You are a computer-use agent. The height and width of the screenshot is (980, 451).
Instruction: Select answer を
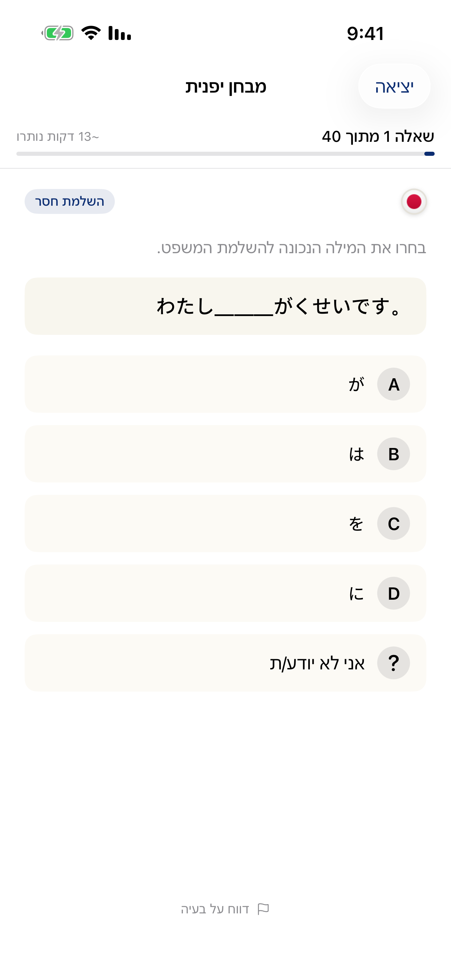pos(225,524)
